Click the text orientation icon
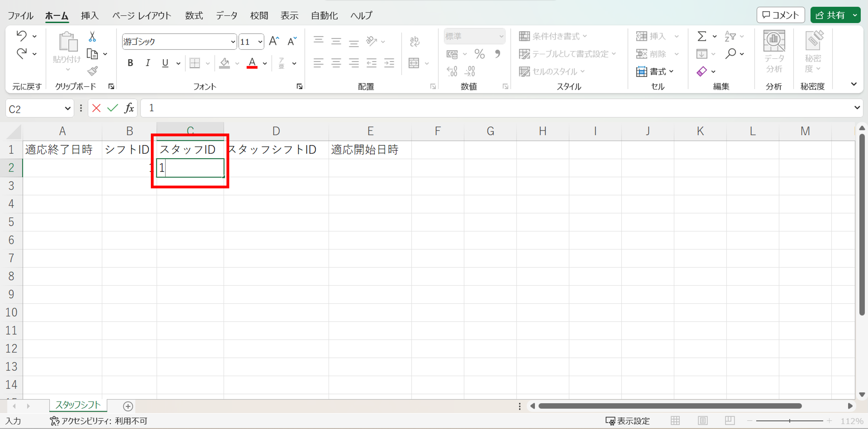 pyautogui.click(x=371, y=41)
